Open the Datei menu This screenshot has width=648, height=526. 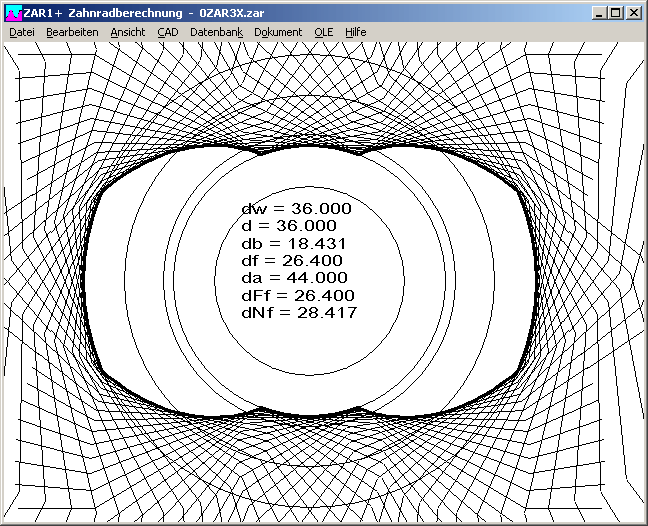pyautogui.click(x=22, y=32)
